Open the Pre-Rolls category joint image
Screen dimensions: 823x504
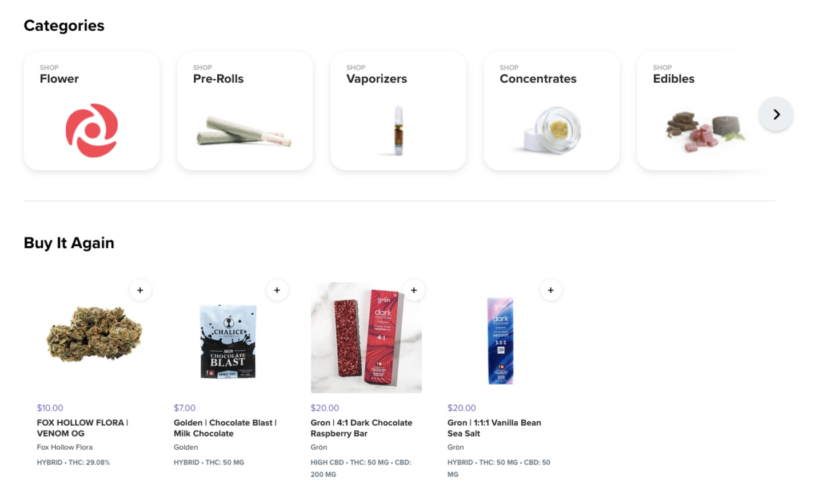coord(244,131)
